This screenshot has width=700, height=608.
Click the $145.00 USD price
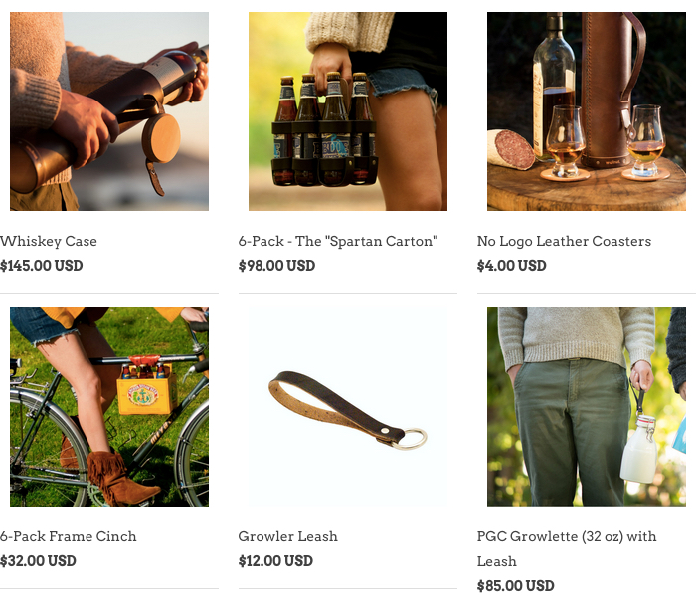(x=42, y=266)
